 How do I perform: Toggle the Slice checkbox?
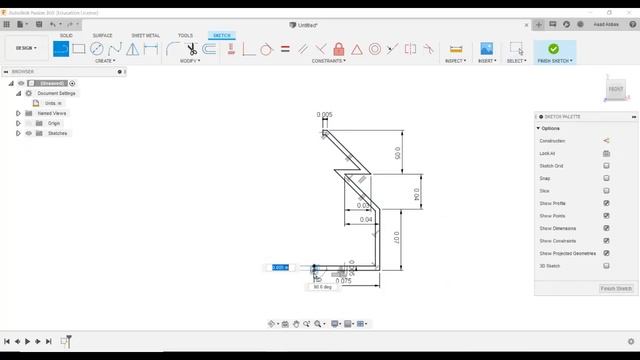coord(607,191)
